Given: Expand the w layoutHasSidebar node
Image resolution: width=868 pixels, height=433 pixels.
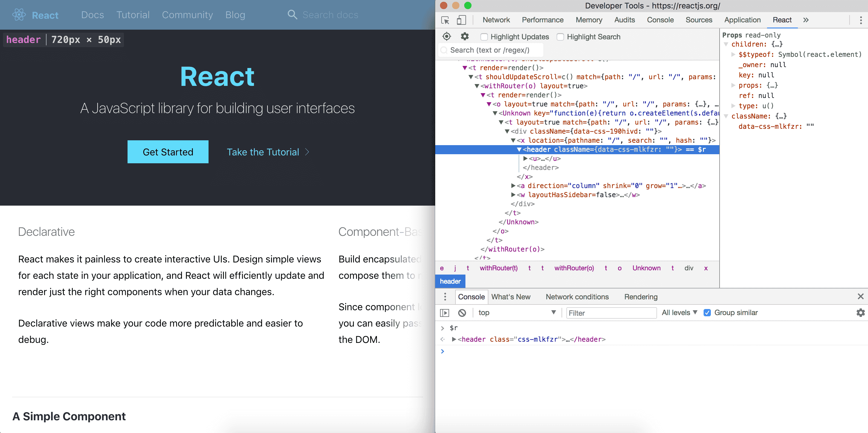Looking at the screenshot, I should pos(513,195).
